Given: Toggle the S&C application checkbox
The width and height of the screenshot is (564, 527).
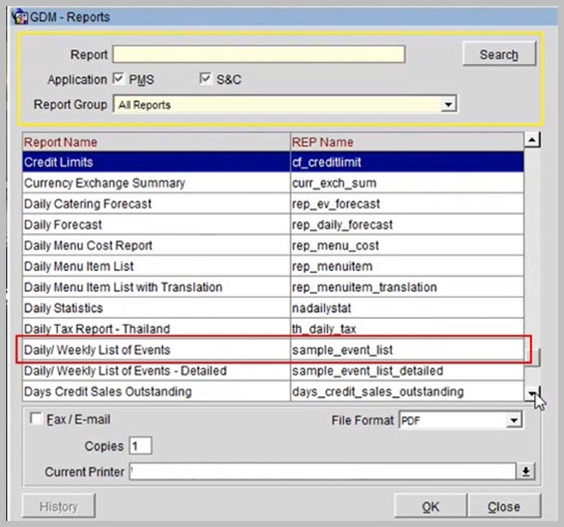Looking at the screenshot, I should click(205, 78).
